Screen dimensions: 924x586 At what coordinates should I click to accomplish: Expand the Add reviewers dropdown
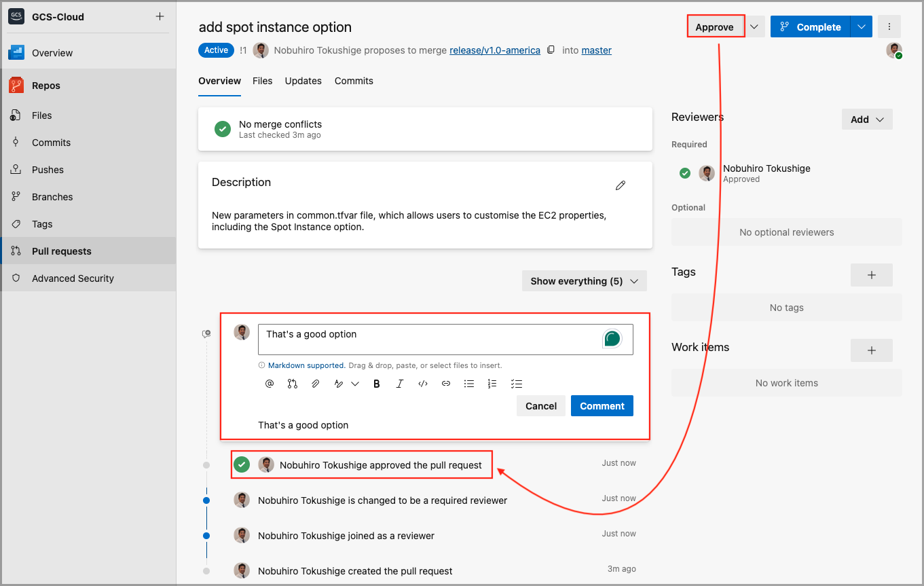pyautogui.click(x=867, y=120)
